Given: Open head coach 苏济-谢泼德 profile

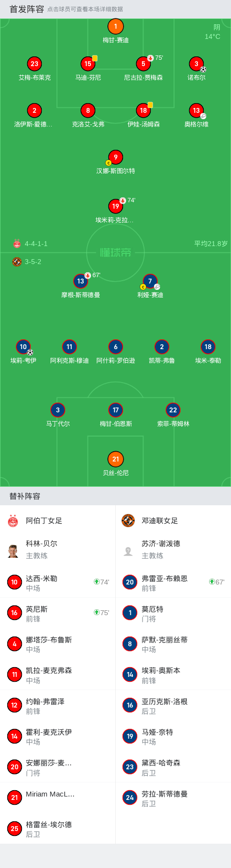Looking at the screenshot, I should click(x=173, y=549).
